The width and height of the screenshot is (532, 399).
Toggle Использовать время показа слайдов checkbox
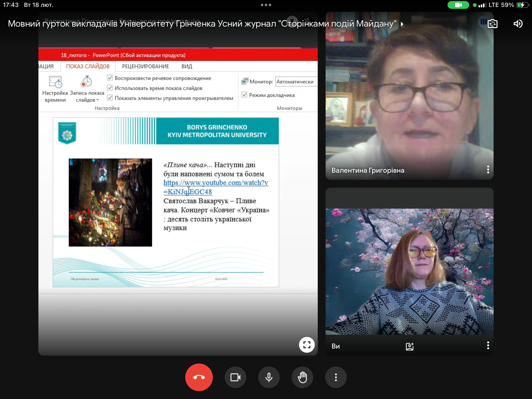[x=110, y=88]
